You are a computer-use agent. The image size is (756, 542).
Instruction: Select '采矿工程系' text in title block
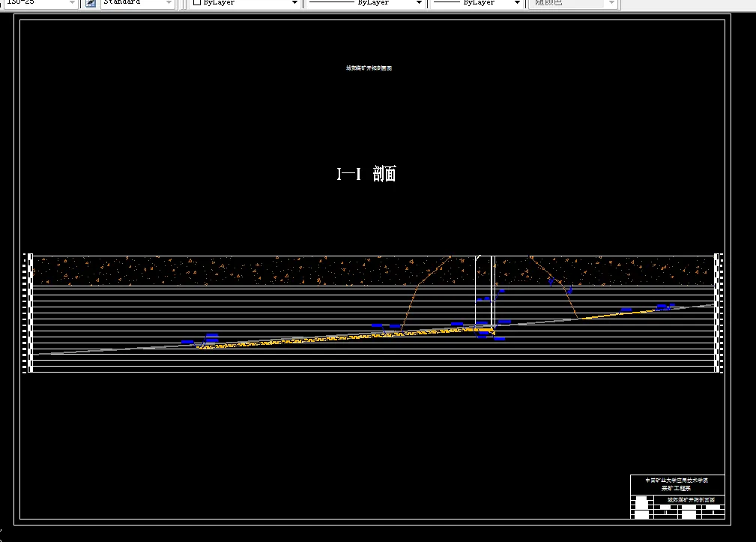point(677,488)
